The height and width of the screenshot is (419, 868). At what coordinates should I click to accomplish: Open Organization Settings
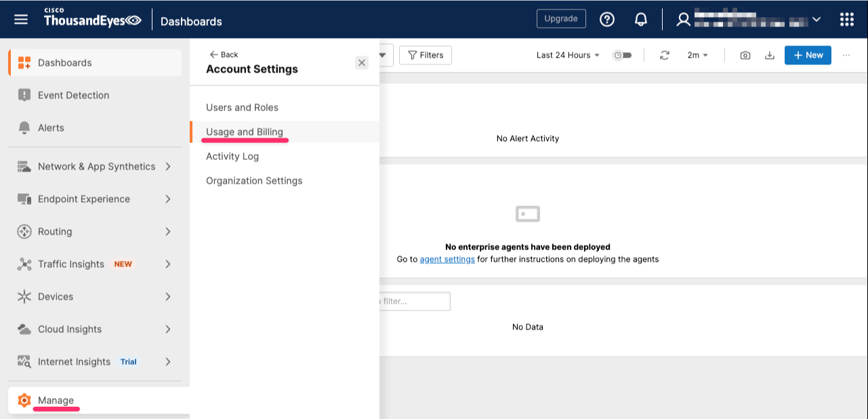[x=254, y=181]
